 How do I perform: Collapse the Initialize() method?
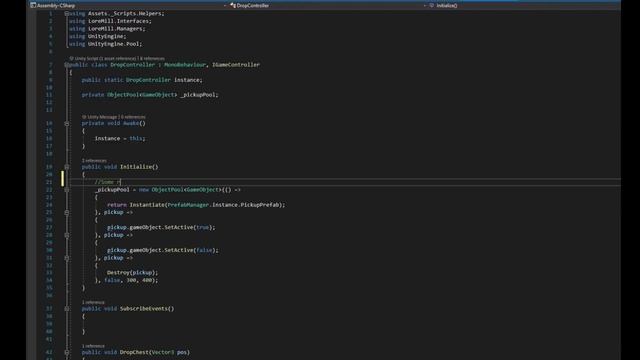click(67, 167)
